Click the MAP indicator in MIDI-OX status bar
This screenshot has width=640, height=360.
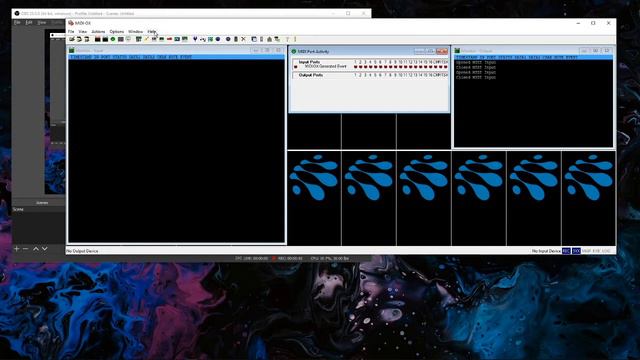pos(586,251)
